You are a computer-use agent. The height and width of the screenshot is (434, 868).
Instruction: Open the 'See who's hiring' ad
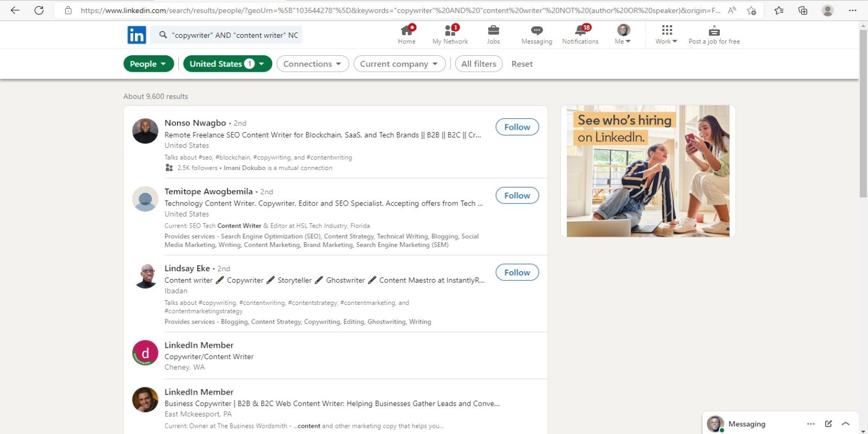click(x=648, y=171)
